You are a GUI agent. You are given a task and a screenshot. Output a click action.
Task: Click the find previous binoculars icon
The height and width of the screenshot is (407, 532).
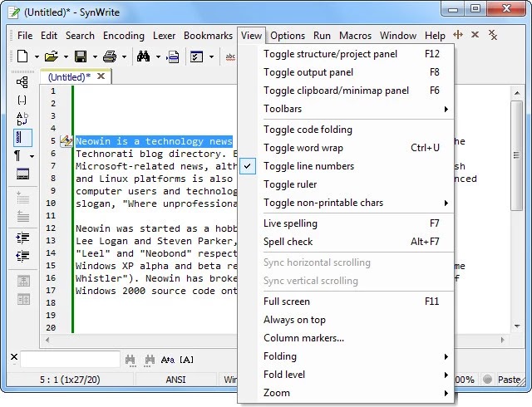click(x=150, y=360)
